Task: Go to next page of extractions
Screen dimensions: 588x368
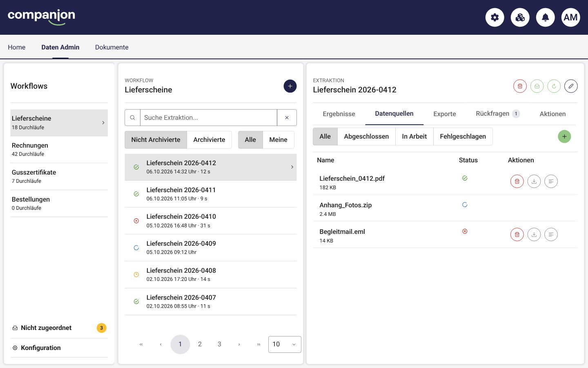Action: coord(239,344)
